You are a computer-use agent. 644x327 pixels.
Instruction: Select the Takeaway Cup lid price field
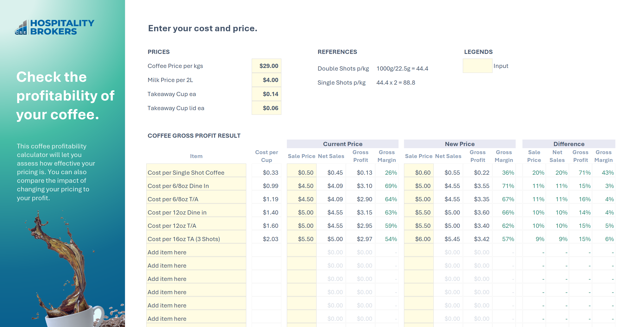coord(266,108)
